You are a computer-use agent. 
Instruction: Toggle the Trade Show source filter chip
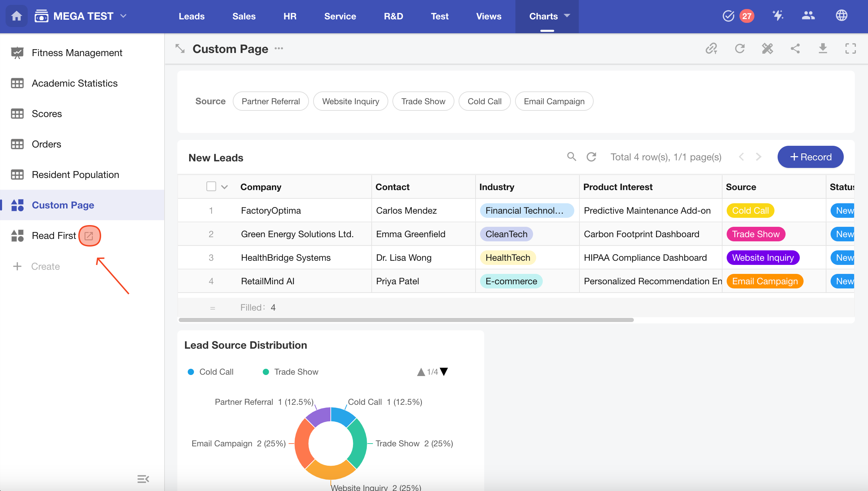[x=423, y=101]
